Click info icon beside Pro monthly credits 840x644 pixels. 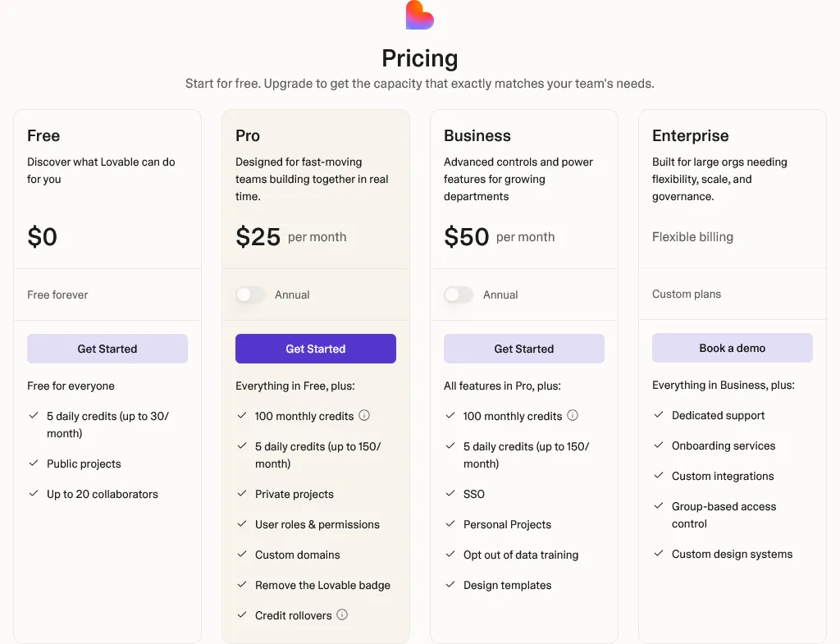tap(364, 415)
